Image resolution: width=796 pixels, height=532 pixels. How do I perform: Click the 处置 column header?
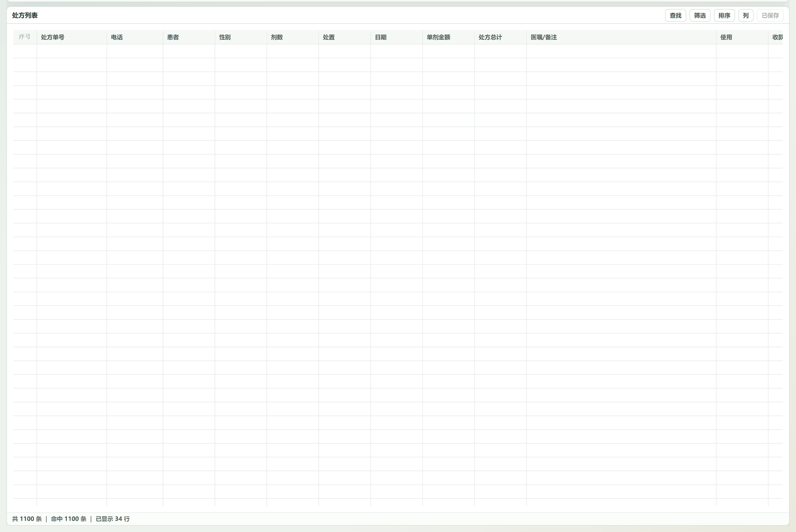click(x=345, y=37)
